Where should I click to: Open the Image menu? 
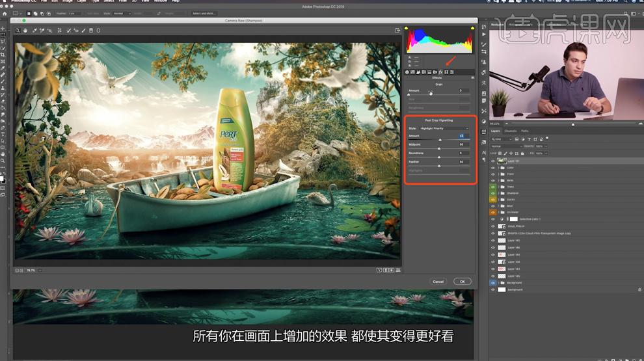68,1
